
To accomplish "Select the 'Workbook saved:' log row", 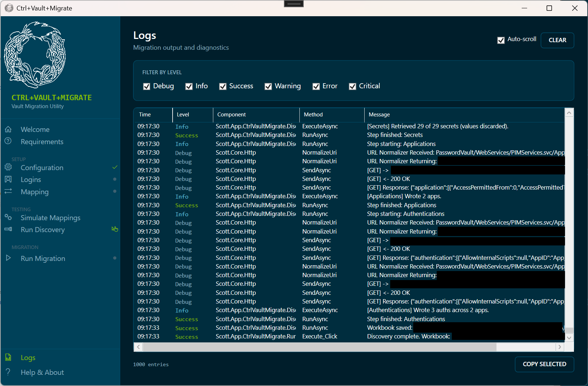I will coord(349,328).
